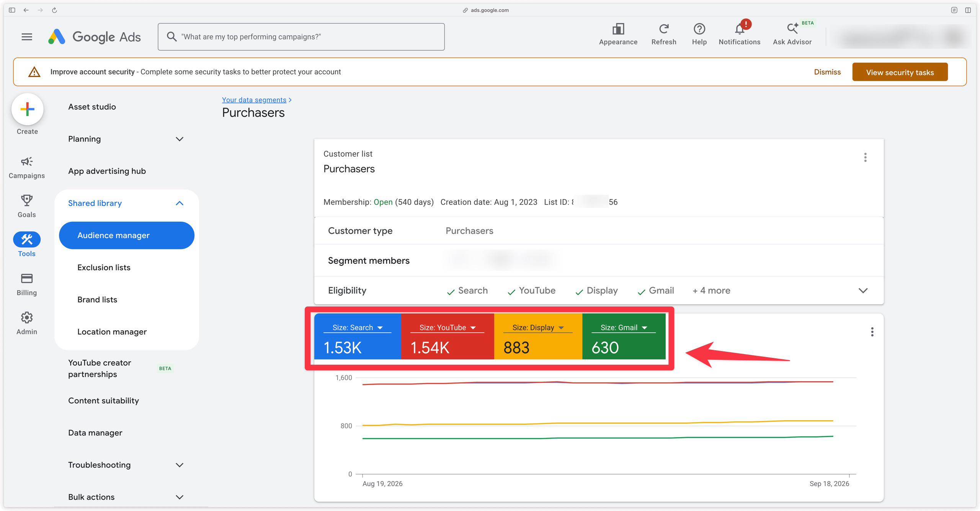Click View security tasks button
Viewport: 980px width, 511px height.
(900, 72)
